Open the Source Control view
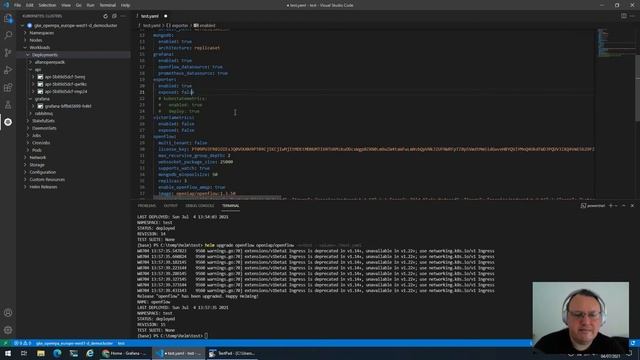The width and height of the screenshot is (640, 360). 8,53
